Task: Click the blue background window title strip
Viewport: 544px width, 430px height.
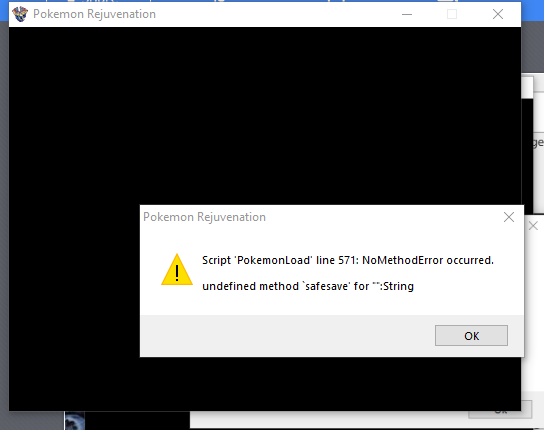Action: [532, 10]
